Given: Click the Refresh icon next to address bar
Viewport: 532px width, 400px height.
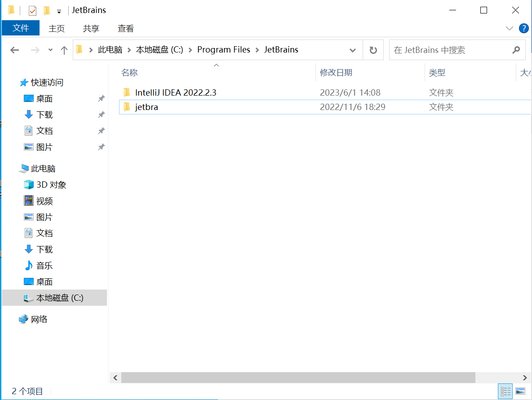Looking at the screenshot, I should [x=373, y=50].
